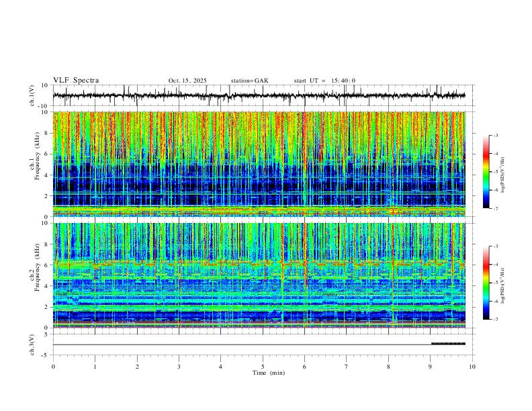
Task: Click the "6" tick on the time axis
Action: click(x=304, y=367)
